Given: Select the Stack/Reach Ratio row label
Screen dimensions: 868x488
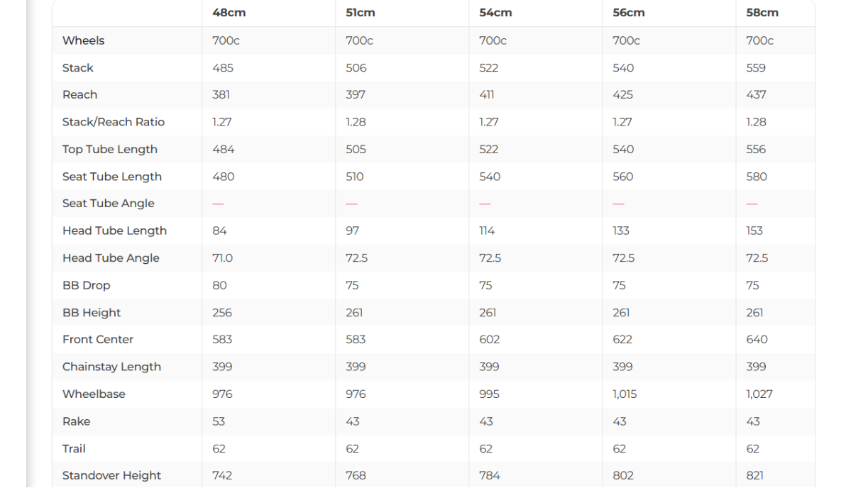Looking at the screenshot, I should coord(114,122).
